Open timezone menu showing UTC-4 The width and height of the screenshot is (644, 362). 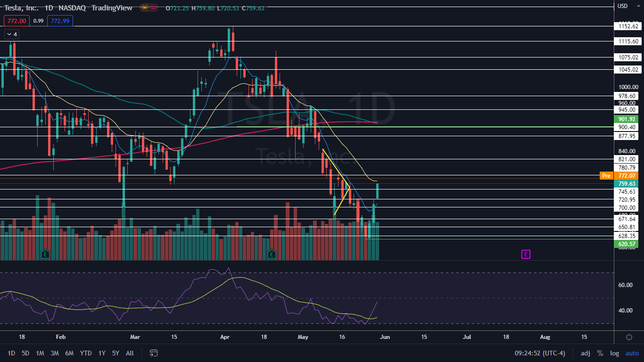[x=543, y=353]
